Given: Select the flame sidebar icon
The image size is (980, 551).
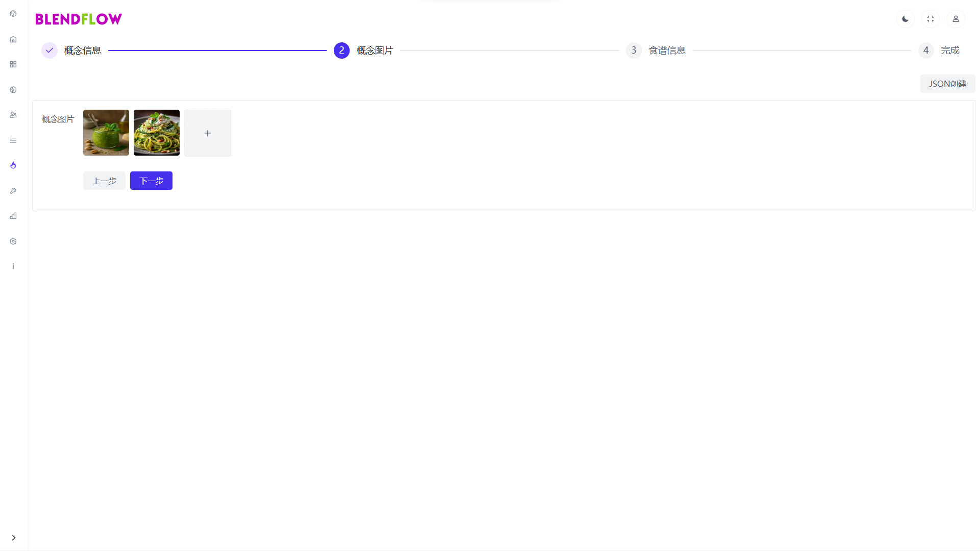Looking at the screenshot, I should tap(13, 165).
